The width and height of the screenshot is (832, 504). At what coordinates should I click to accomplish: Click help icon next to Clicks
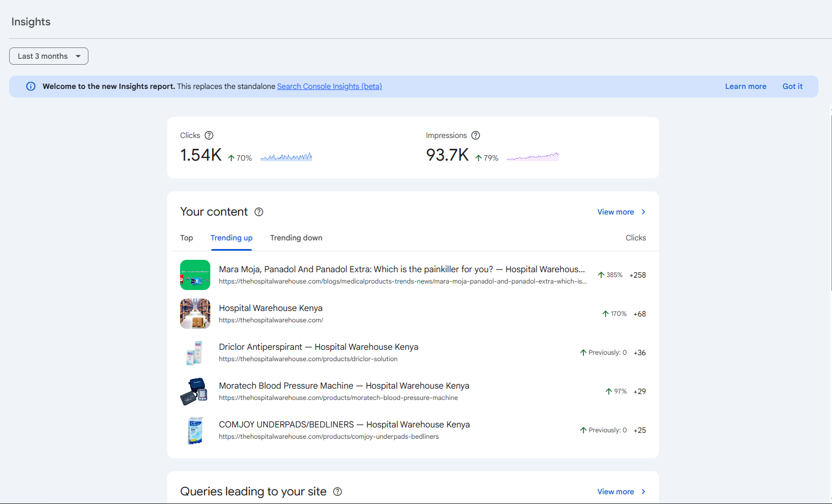click(x=209, y=135)
